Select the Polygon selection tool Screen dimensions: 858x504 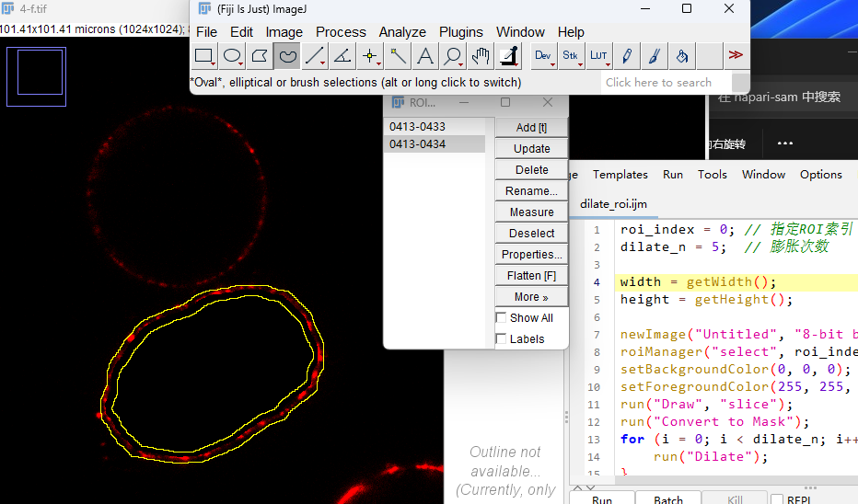[x=260, y=56]
